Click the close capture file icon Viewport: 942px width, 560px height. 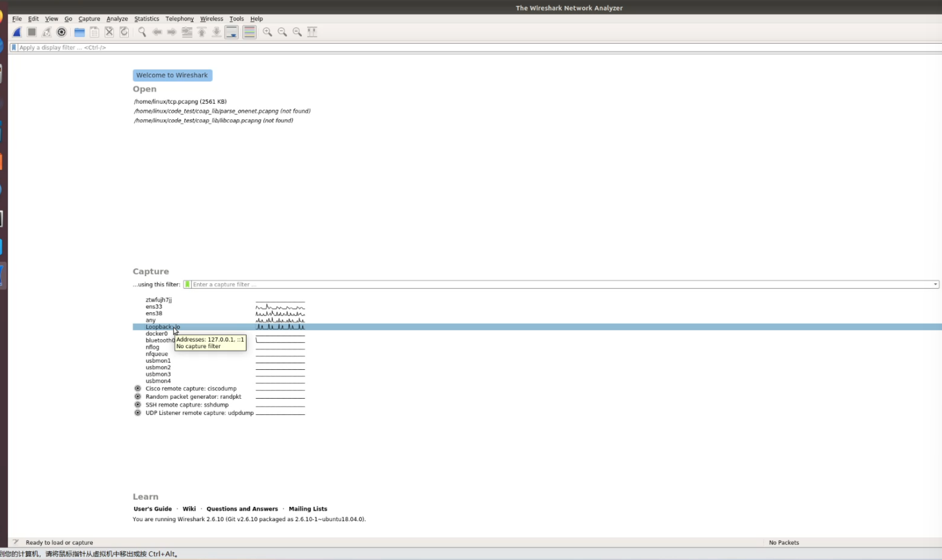click(109, 32)
